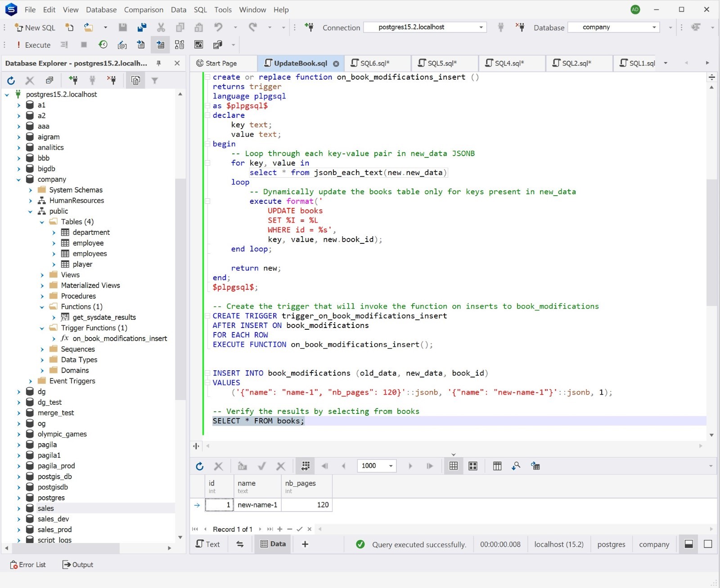Toggle split layout view icon in status bar
720x588 pixels.
click(688, 544)
